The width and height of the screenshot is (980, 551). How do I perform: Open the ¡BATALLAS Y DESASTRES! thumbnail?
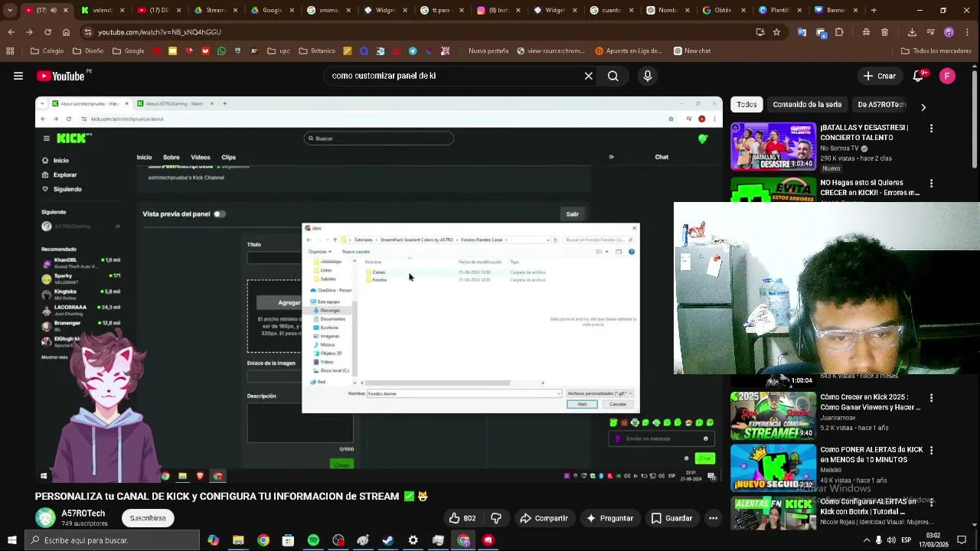773,146
